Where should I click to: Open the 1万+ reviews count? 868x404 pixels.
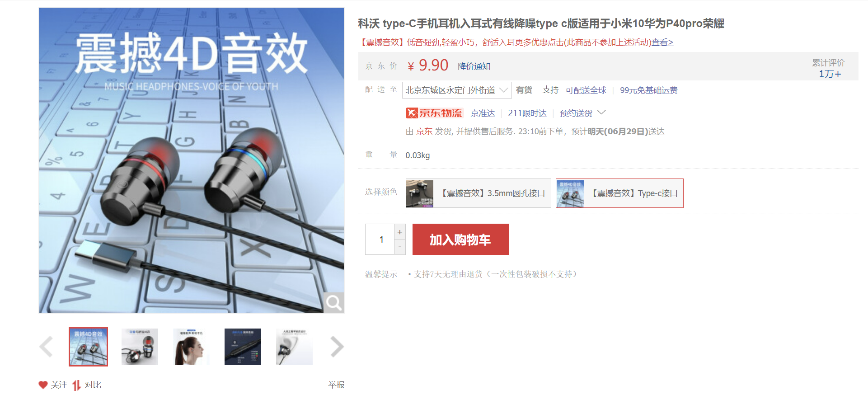(830, 74)
